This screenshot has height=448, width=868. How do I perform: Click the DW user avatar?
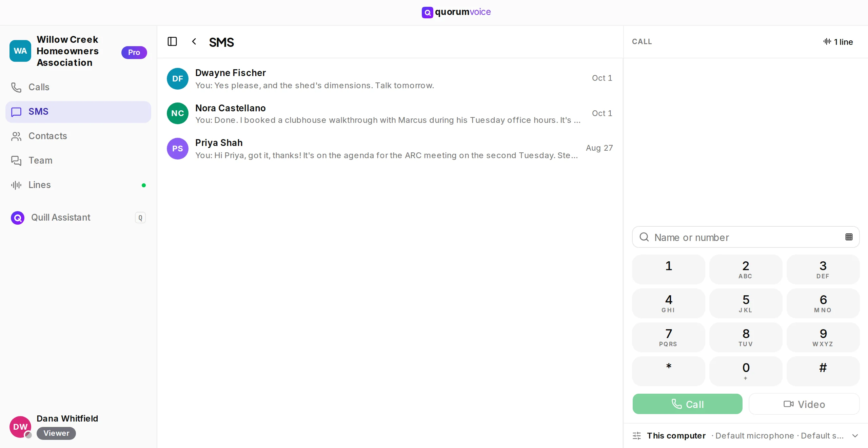pos(20,427)
